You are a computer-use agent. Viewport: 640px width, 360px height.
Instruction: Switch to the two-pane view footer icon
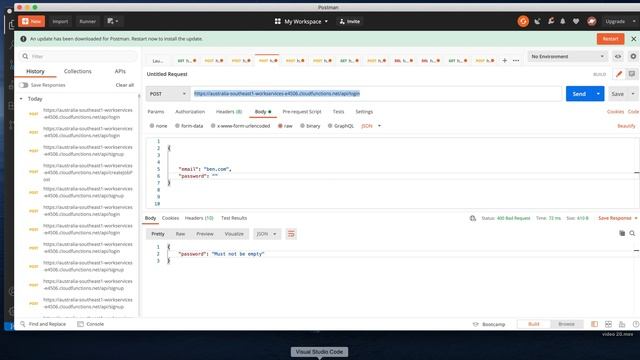pyautogui.click(x=608, y=324)
